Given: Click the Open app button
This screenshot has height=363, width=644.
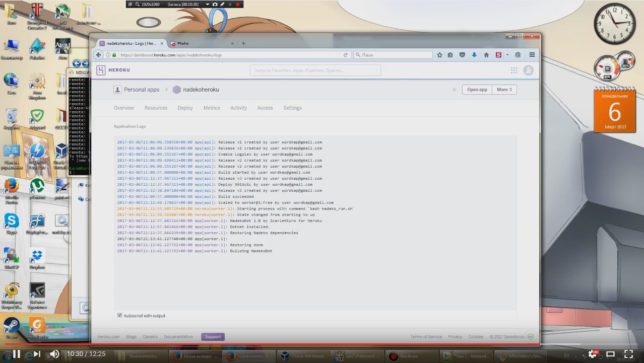Looking at the screenshot, I should pyautogui.click(x=477, y=89).
